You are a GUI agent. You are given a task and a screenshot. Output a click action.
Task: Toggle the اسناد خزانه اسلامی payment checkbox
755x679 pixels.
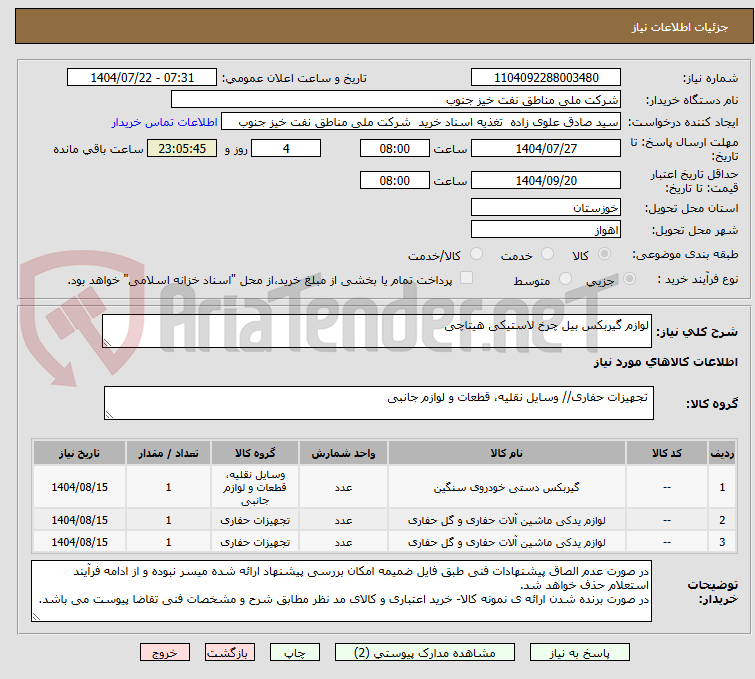(x=466, y=278)
